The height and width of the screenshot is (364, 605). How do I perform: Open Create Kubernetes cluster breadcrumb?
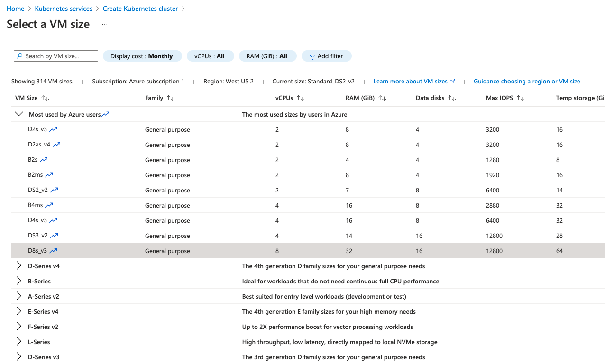[140, 9]
